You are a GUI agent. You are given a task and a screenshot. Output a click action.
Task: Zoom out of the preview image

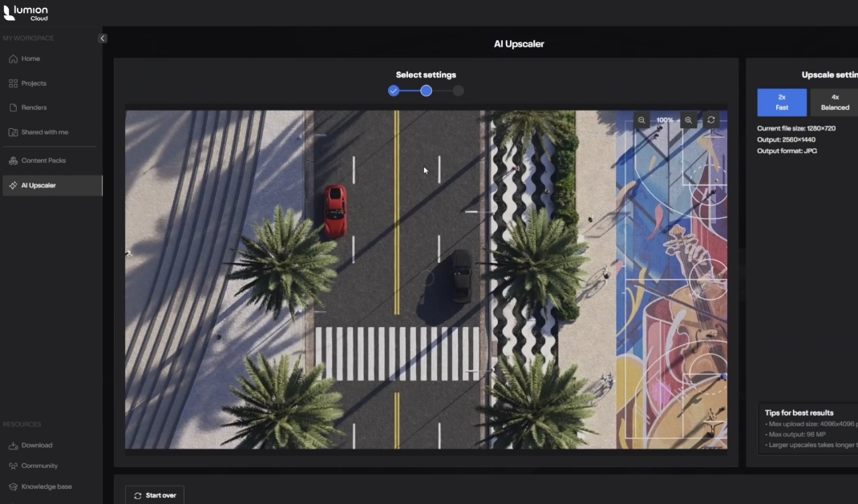coord(641,120)
